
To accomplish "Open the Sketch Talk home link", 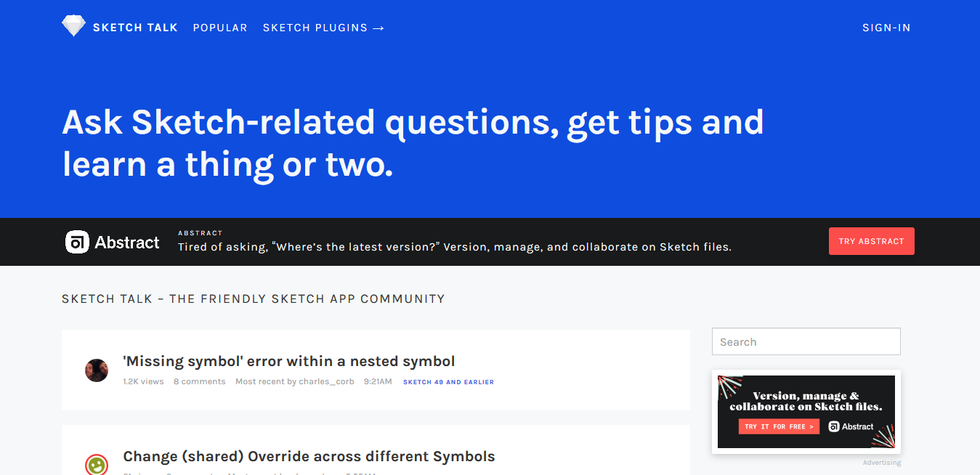I will 135,28.
